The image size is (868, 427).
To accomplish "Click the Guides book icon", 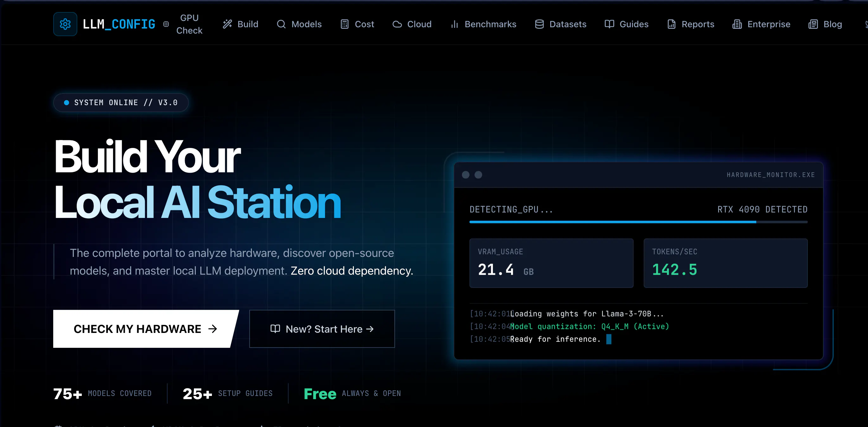I will coord(609,24).
